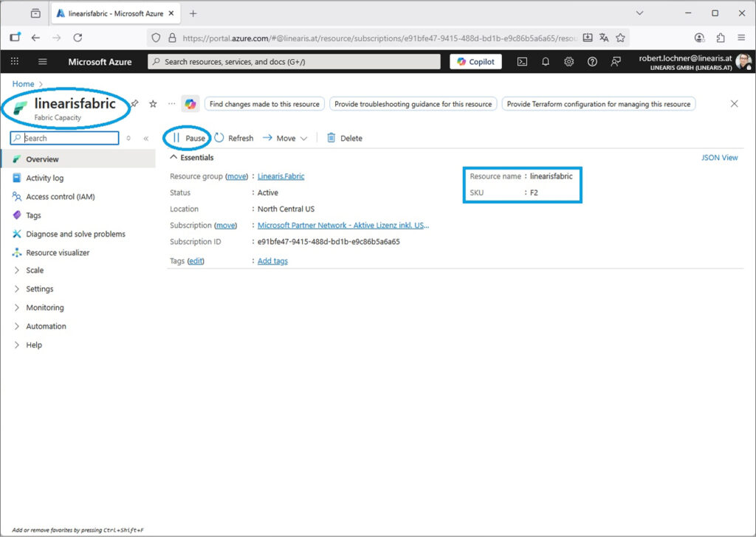
Task: Select Provide troubleshooting guidance suggestion
Action: [x=413, y=104]
